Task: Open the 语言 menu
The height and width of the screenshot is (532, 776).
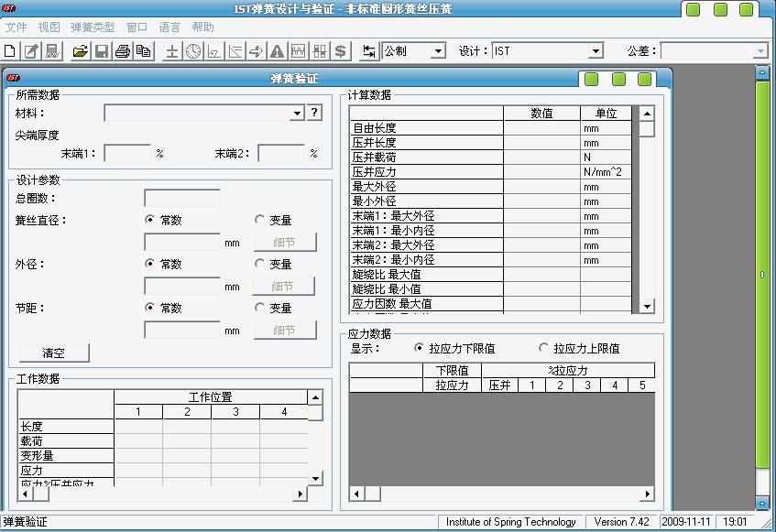Action: 169,27
